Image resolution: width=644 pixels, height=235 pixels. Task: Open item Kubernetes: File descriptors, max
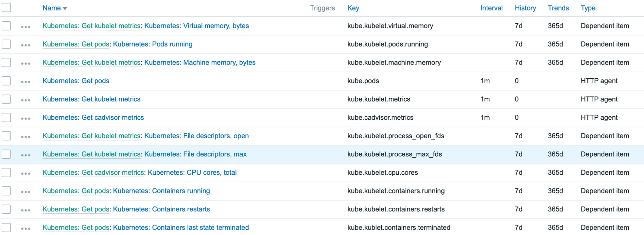pos(196,154)
